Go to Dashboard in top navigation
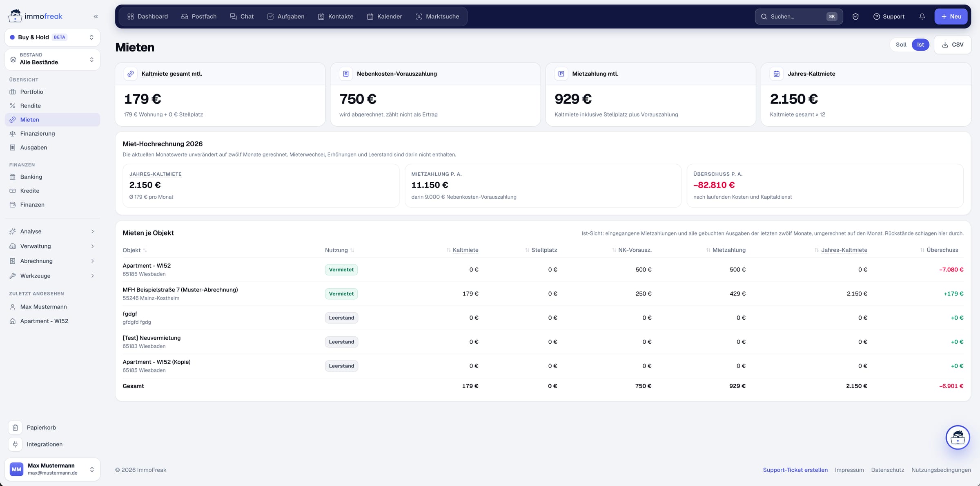This screenshot has height=486, width=980. (x=147, y=16)
